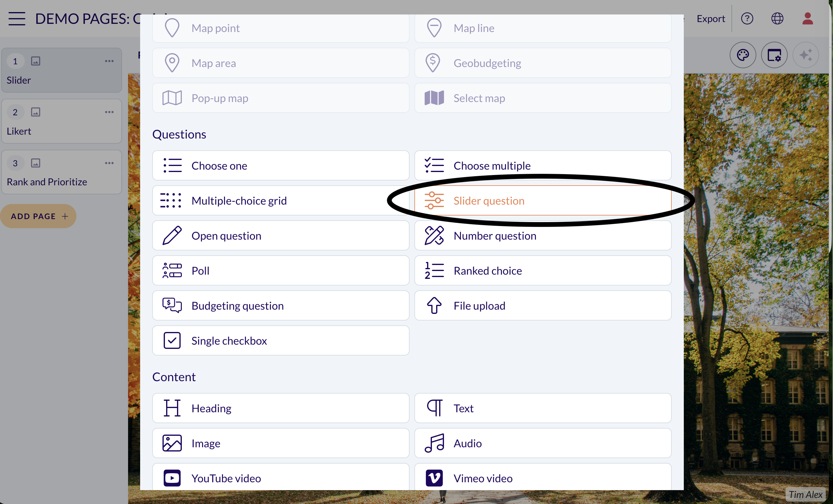Add a Map line element
The height and width of the screenshot is (504, 833).
tap(543, 28)
